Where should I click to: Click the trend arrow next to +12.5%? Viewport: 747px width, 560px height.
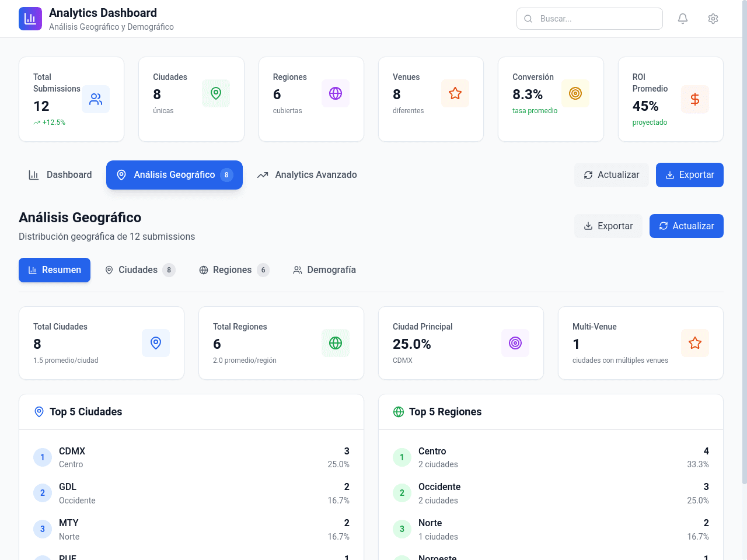tap(37, 123)
